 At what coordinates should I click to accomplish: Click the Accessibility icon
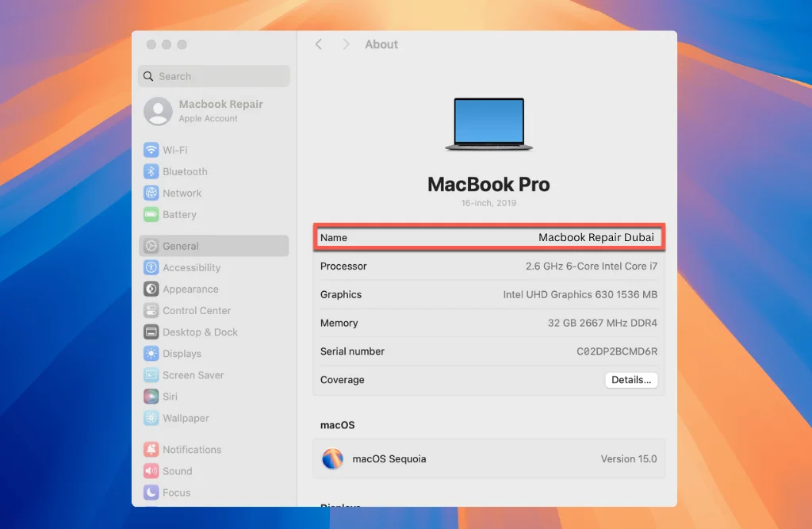[x=151, y=267]
